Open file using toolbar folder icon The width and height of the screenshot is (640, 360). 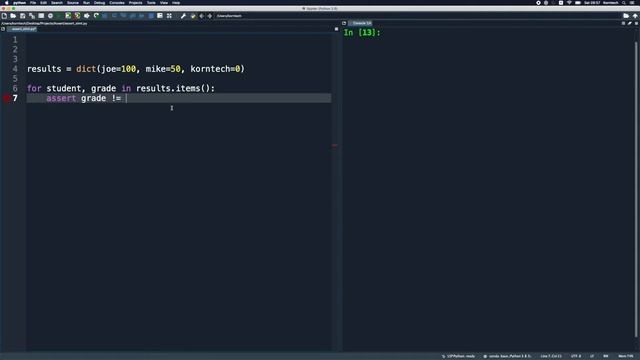pyautogui.click(x=13, y=16)
